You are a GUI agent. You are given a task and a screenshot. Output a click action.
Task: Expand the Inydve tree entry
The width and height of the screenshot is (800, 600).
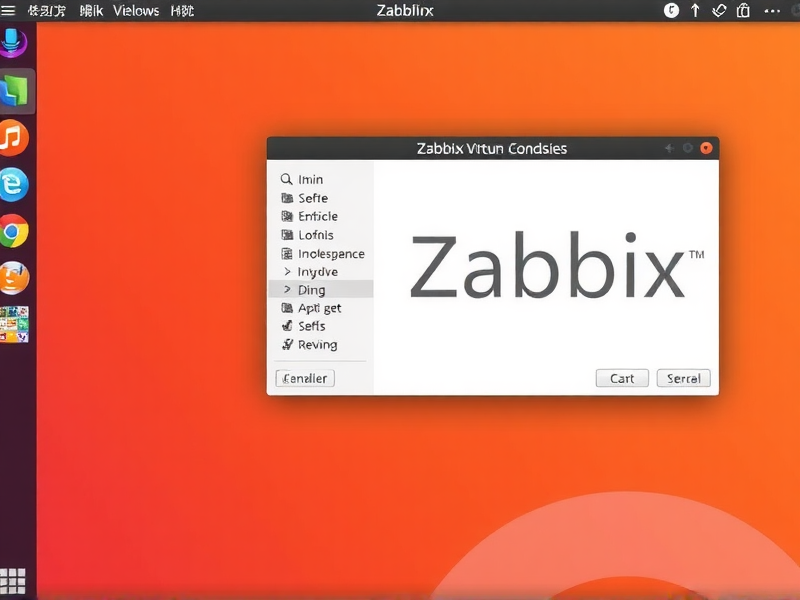click(288, 271)
